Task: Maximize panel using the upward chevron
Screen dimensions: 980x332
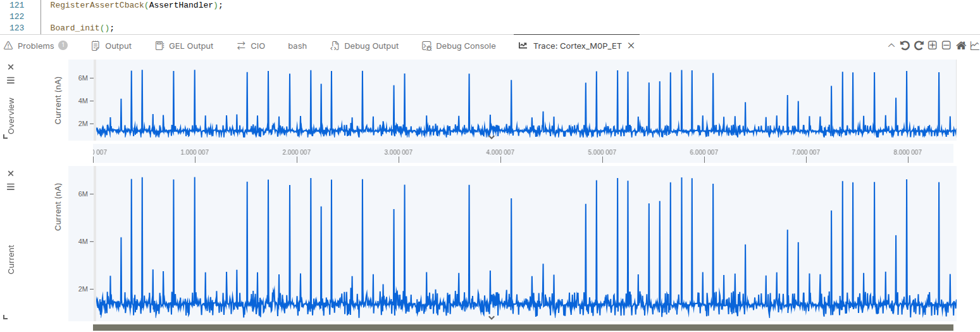Action: [891, 46]
